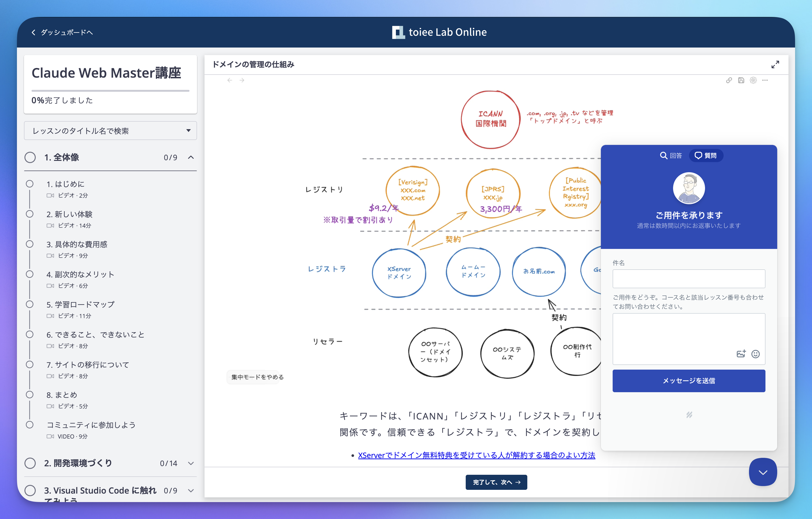Click the back arrow above the diagram
Viewport: 812px width, 519px height.
(230, 80)
